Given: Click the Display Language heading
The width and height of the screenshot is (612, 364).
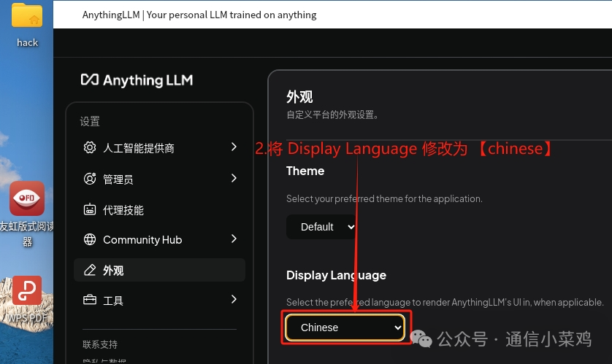Looking at the screenshot, I should point(336,275).
